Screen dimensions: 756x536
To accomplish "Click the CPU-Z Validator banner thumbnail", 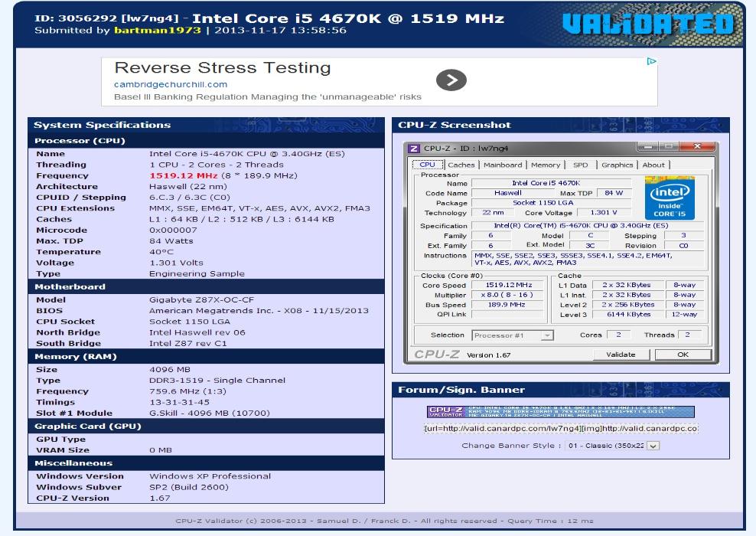I will pyautogui.click(x=560, y=411).
